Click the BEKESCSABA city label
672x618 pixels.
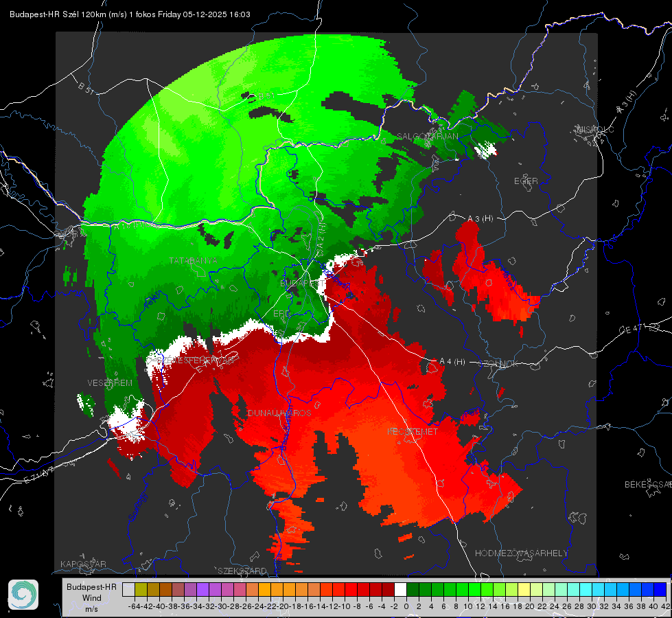[648, 485]
